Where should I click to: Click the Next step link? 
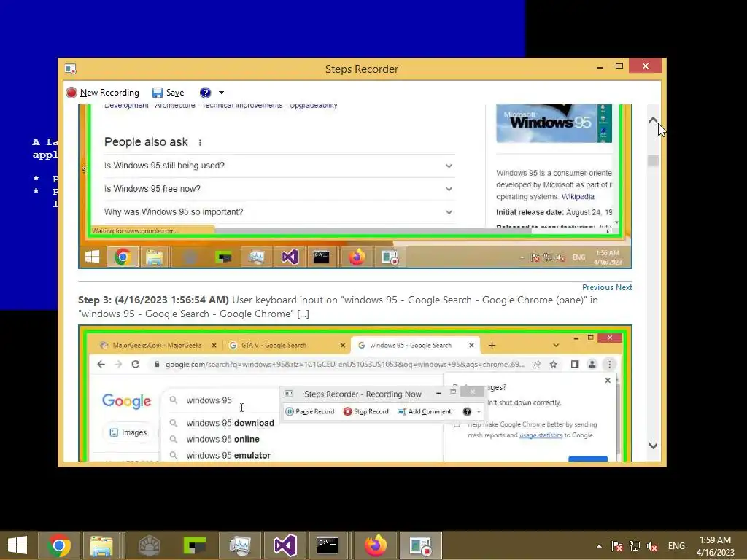pos(624,287)
